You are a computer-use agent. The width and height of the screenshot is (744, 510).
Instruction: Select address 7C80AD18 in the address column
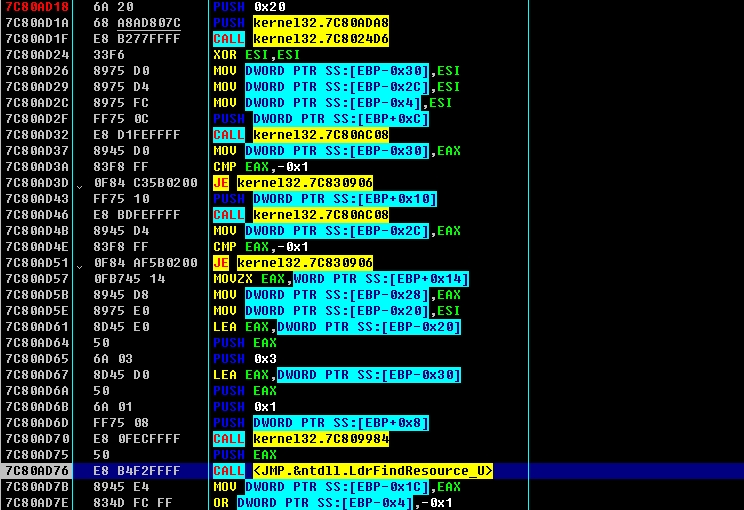click(37, 7)
